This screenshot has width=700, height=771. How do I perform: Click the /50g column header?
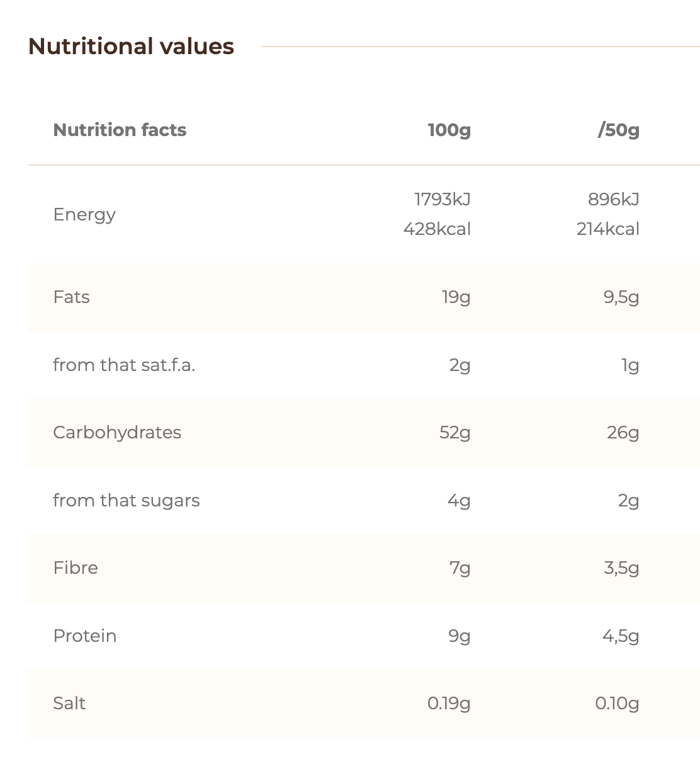click(618, 130)
